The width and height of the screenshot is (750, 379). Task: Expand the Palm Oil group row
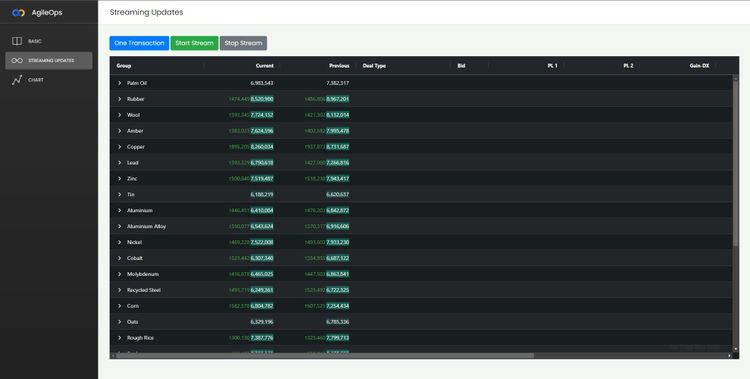[x=120, y=83]
